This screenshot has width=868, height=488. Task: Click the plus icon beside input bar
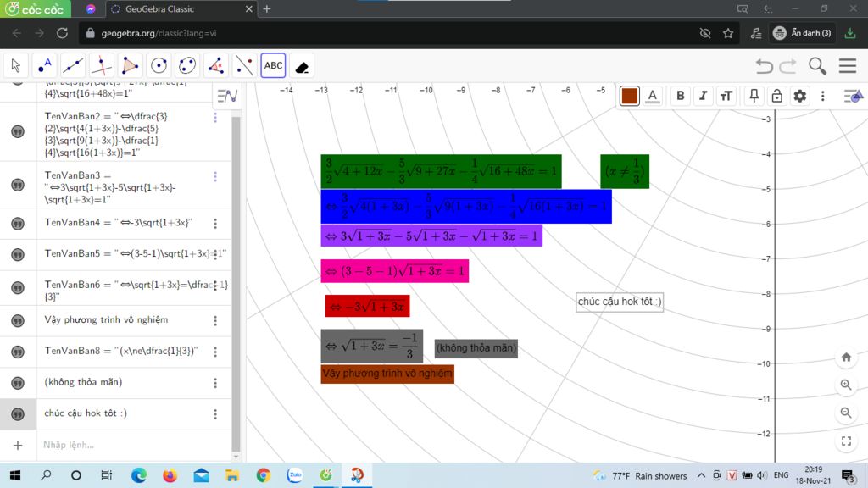click(x=18, y=446)
